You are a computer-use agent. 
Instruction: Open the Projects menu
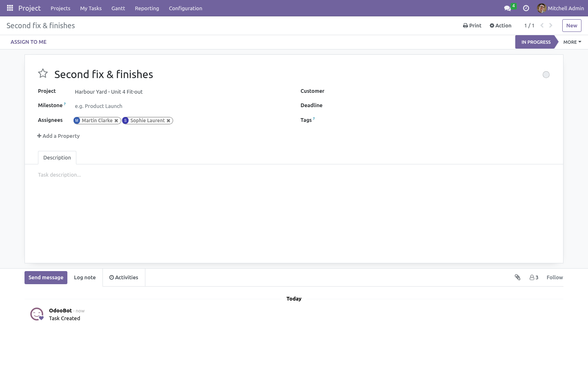coord(60,8)
